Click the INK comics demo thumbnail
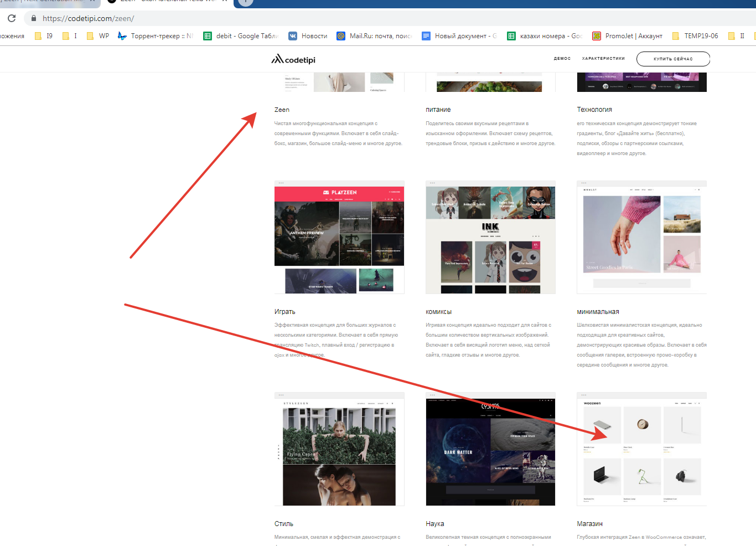This screenshot has width=756, height=546. coord(490,237)
